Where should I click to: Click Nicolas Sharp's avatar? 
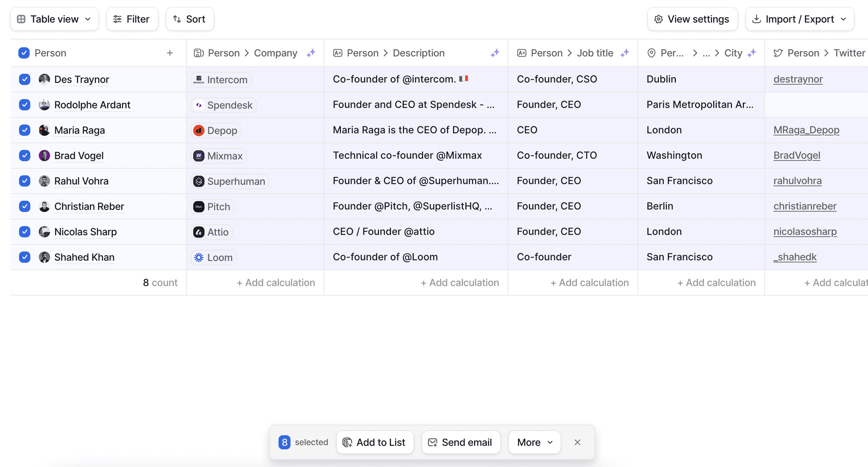(x=44, y=232)
